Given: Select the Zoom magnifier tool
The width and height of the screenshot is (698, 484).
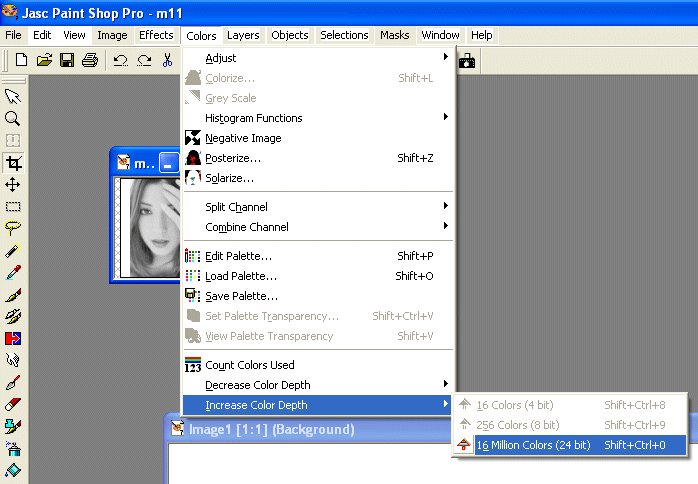Looking at the screenshot, I should coord(13,118).
